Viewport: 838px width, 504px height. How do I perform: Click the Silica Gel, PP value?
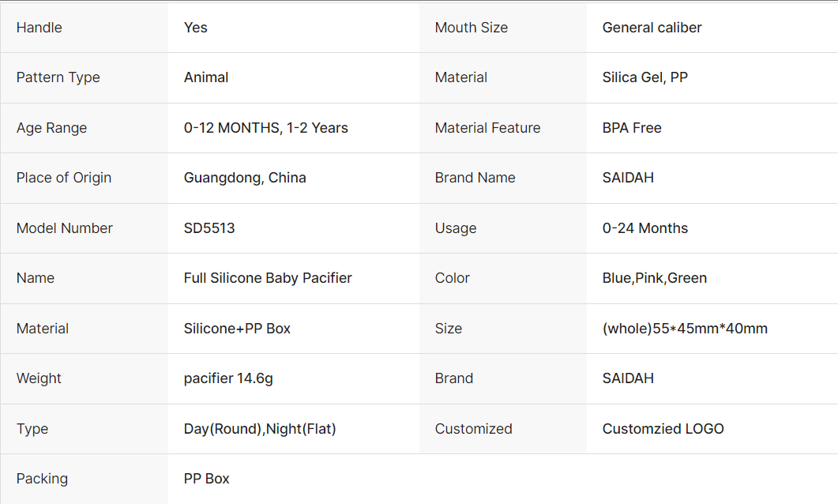pos(644,77)
